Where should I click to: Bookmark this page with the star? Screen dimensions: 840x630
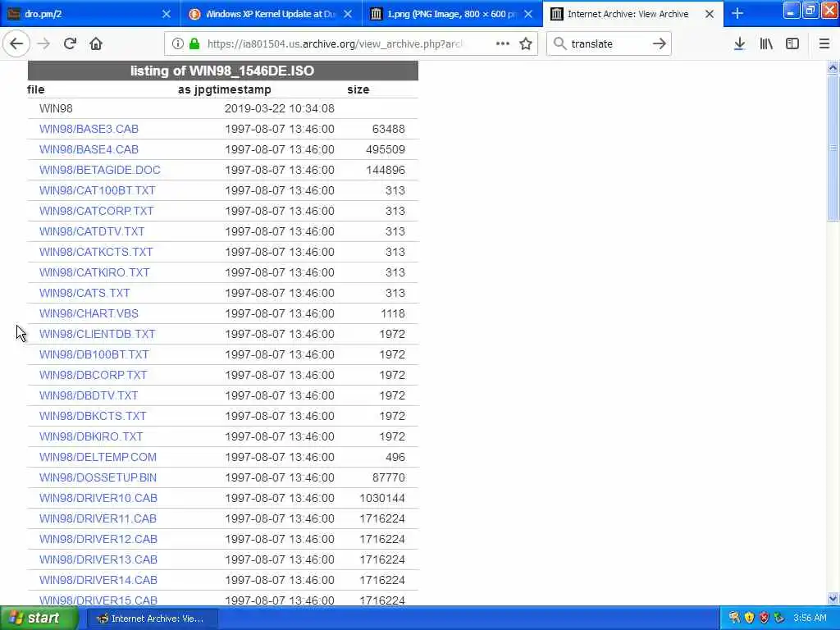click(526, 44)
